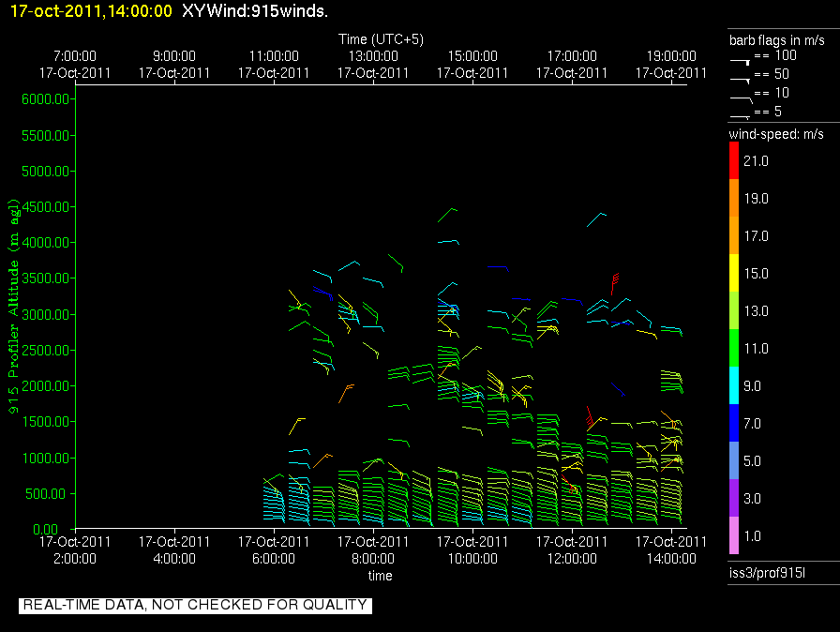
Task: Click the 'REAL-TIME DATA, NOT CHECKED FOR QUALITY' banner
Action: pos(195,605)
